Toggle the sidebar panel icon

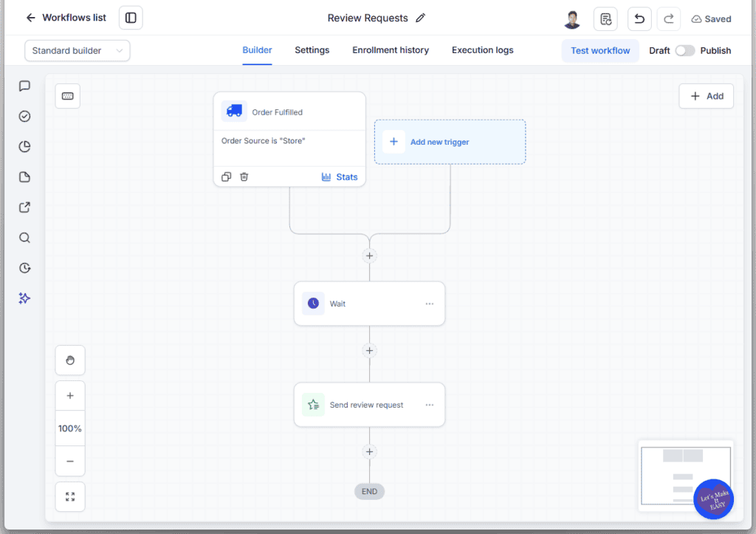click(x=131, y=18)
